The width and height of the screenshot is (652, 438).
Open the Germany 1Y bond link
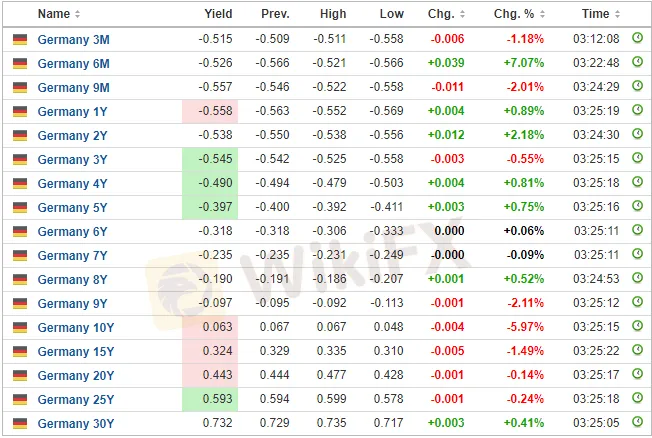pos(72,111)
